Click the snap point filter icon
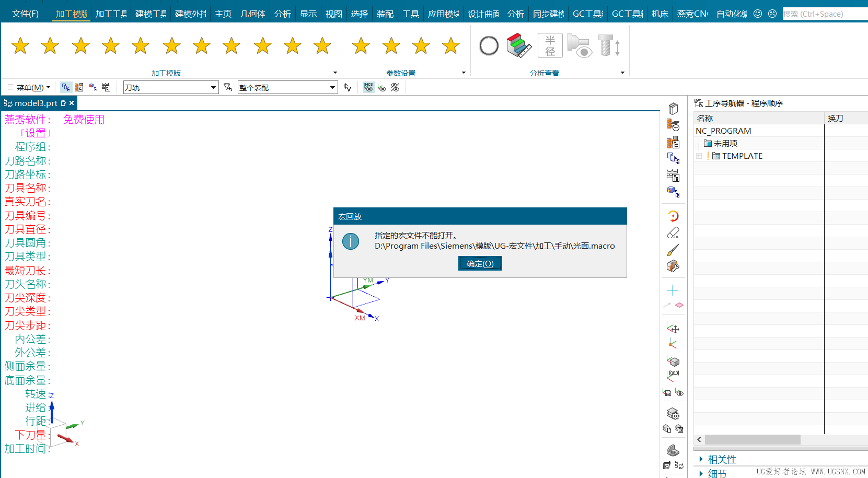 [348, 87]
